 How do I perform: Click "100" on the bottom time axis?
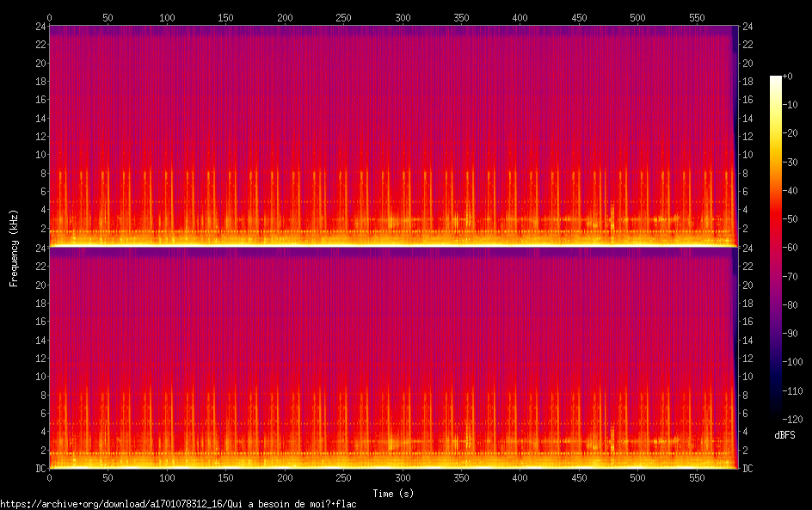pyautogui.click(x=167, y=478)
